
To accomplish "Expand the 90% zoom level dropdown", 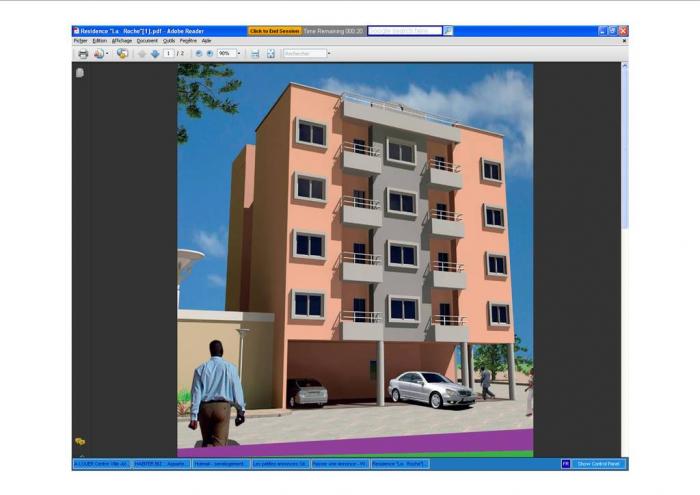I will coord(238,53).
